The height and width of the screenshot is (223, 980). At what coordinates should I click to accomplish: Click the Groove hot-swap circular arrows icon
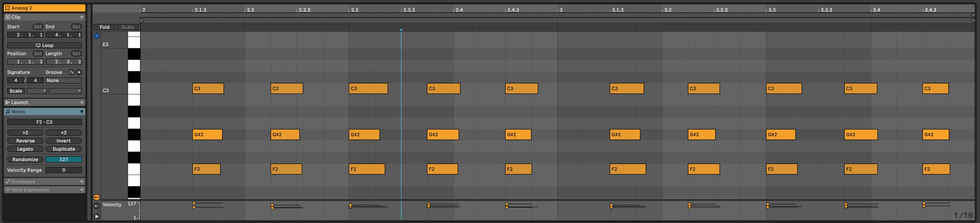pyautogui.click(x=71, y=72)
